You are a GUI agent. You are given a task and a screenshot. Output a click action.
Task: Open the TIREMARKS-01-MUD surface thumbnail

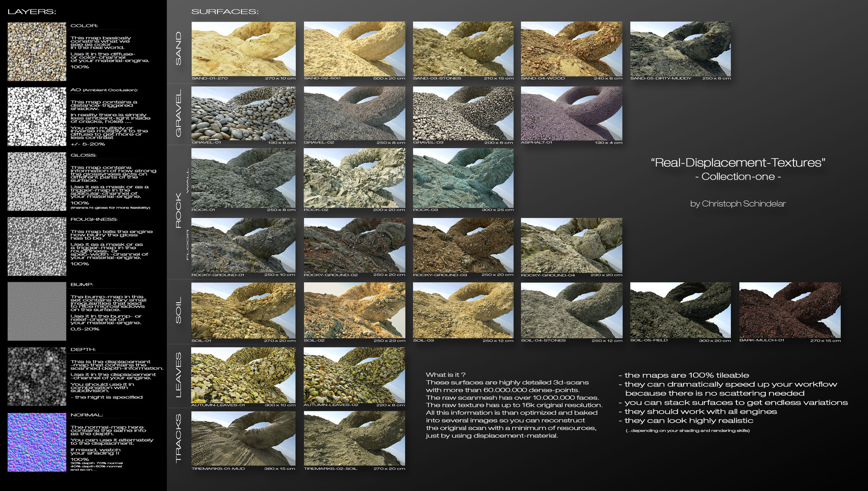click(x=243, y=438)
